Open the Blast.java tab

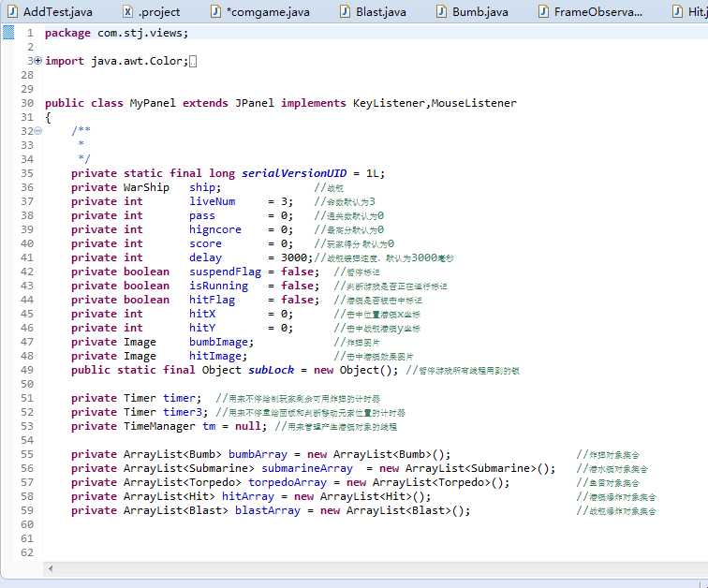[374, 12]
